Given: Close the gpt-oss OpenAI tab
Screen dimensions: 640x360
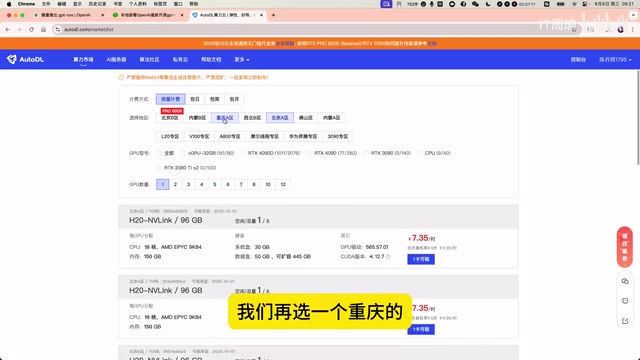Looking at the screenshot, I should click(102, 15).
